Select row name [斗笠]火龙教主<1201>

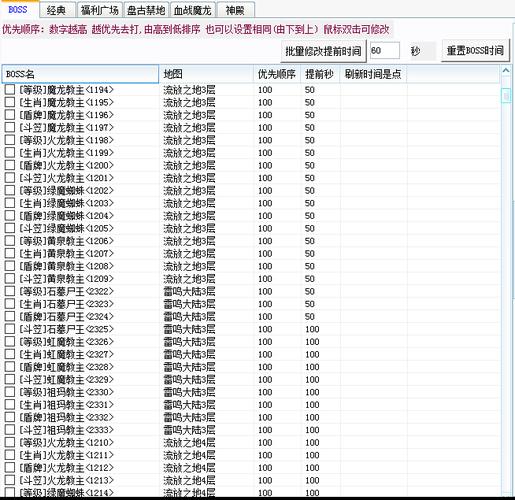pos(66,178)
